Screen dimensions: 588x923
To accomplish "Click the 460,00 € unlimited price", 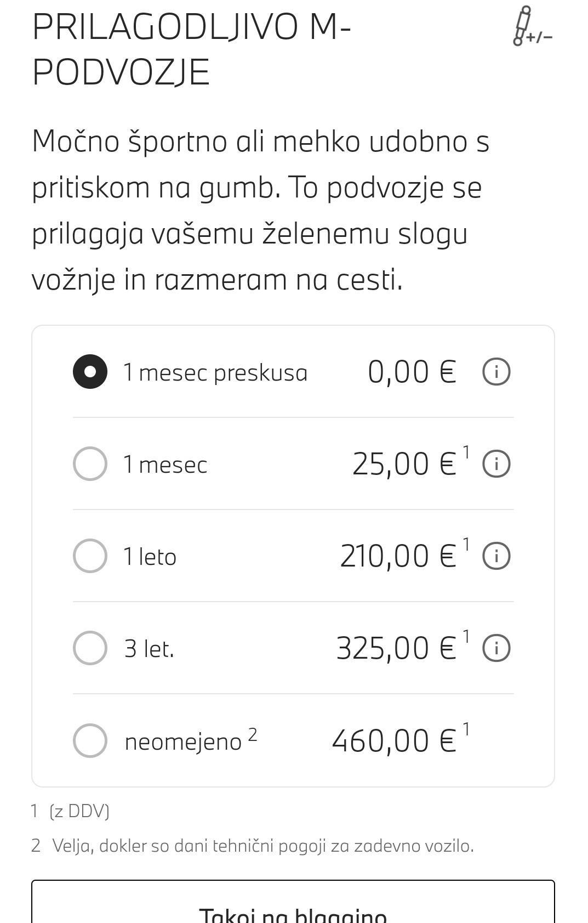I will 394,741.
